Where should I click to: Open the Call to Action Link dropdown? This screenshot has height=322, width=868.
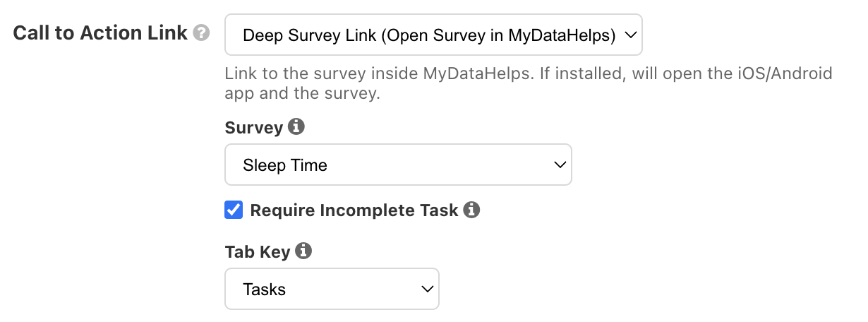coord(433,35)
